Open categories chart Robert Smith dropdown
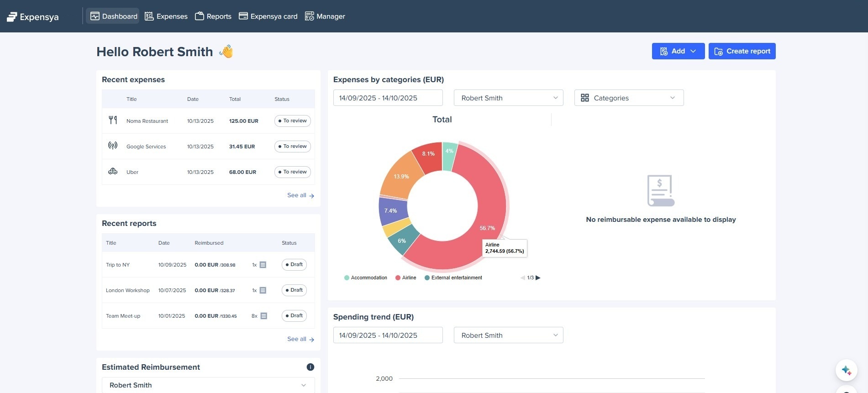Screen dimensions: 868x393 point(509,98)
